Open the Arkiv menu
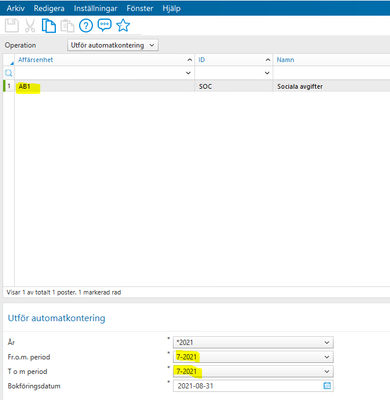This screenshot has width=390, height=400. [16, 8]
